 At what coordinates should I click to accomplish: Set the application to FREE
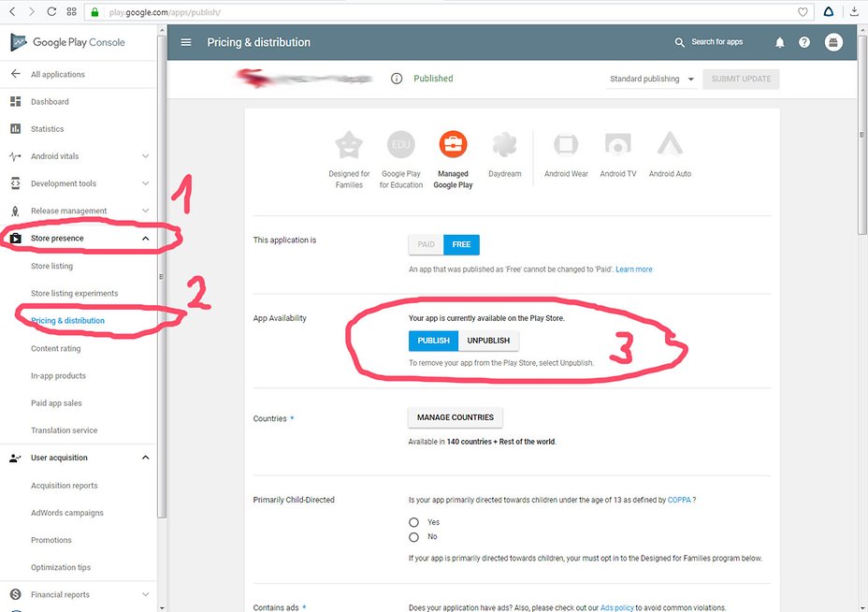click(461, 244)
